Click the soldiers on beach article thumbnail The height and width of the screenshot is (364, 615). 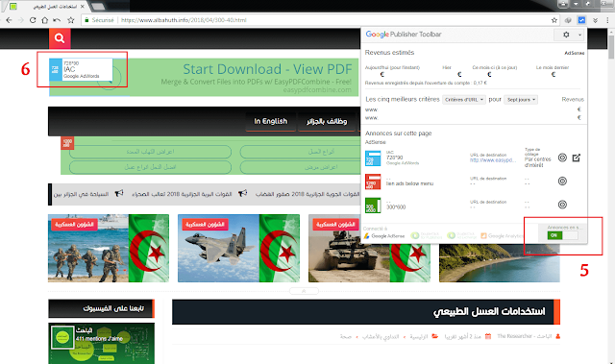[x=109, y=248]
